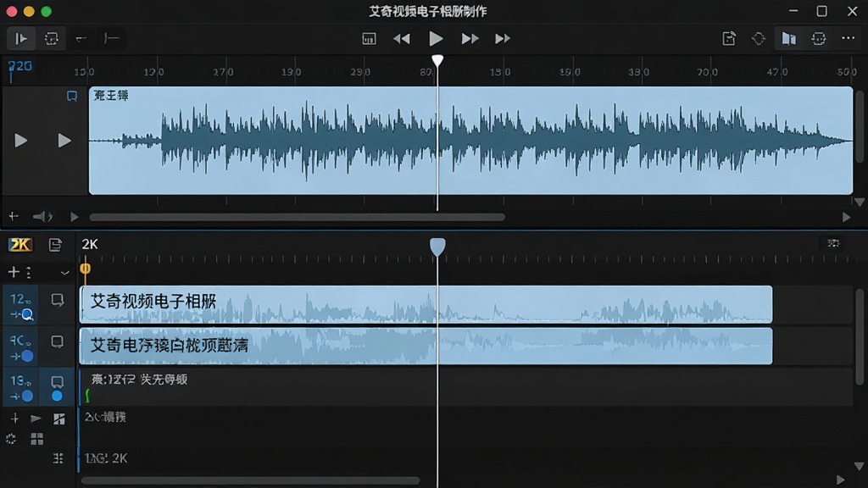Click the blue 720 timecode on the ruler
Viewport: 868px width, 488px height.
(20, 66)
